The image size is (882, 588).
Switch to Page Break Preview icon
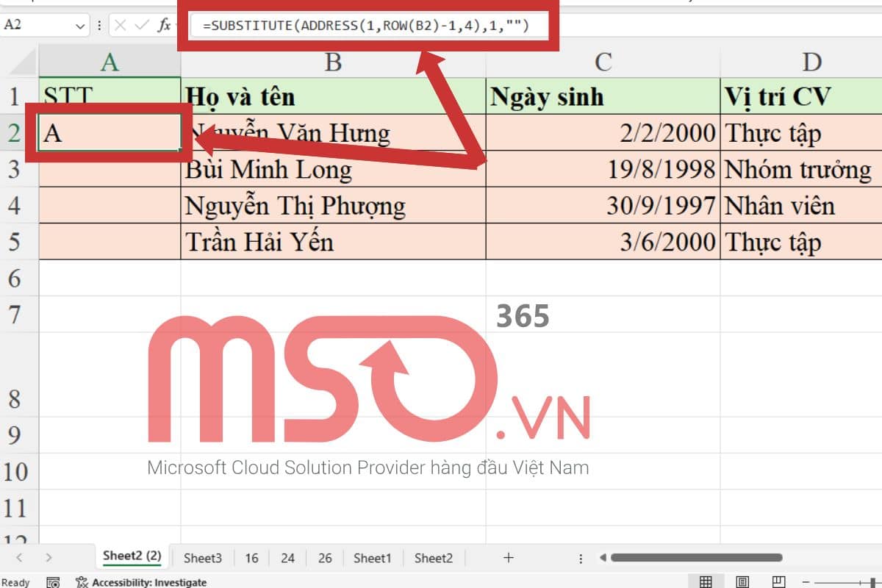[779, 582]
